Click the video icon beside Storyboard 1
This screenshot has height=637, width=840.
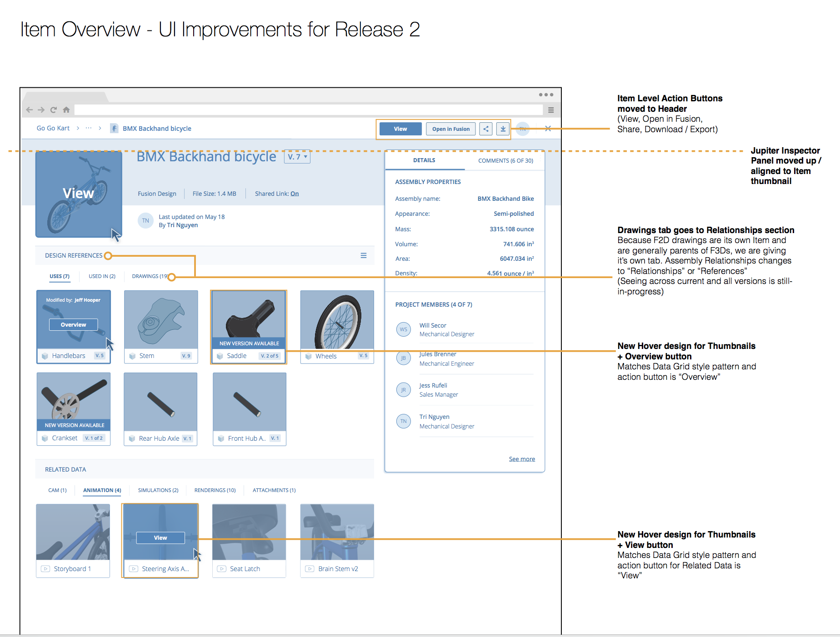[45, 569]
